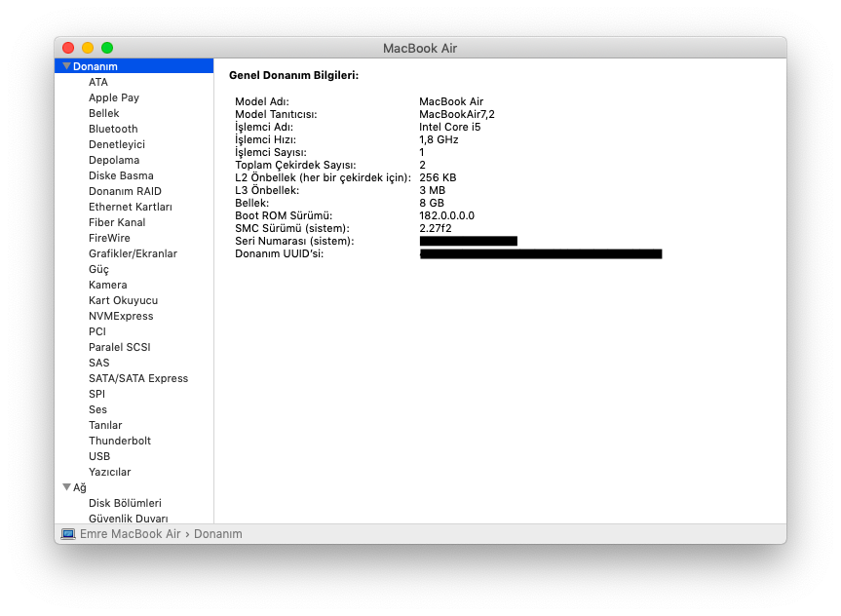841x616 pixels.
Task: Click SMC version value 2.27f2
Action: [x=436, y=228]
